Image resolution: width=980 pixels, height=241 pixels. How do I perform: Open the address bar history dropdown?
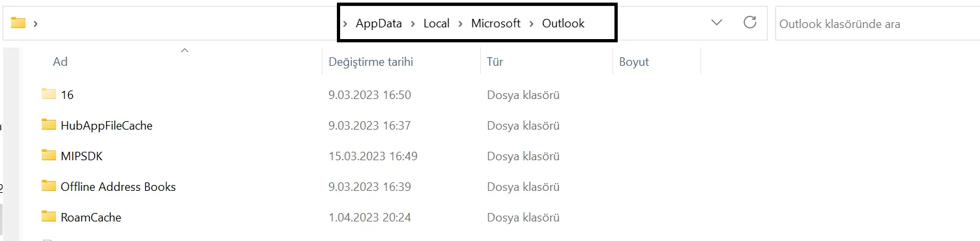tap(717, 23)
